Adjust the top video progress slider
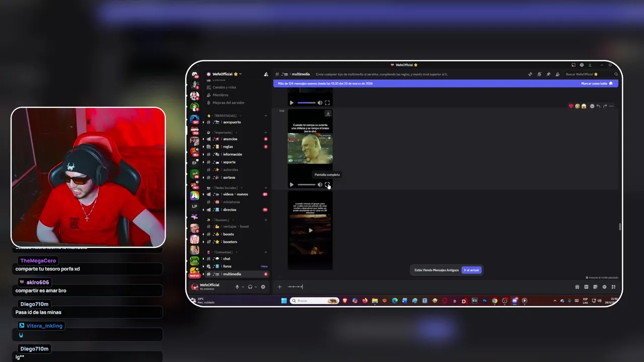 [x=306, y=103]
